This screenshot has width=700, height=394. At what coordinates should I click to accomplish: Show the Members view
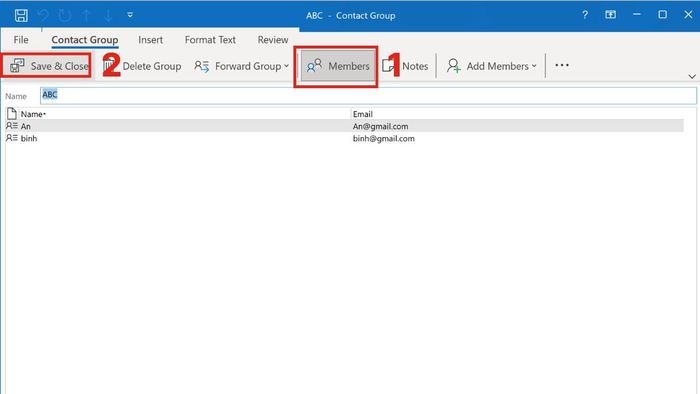point(338,66)
